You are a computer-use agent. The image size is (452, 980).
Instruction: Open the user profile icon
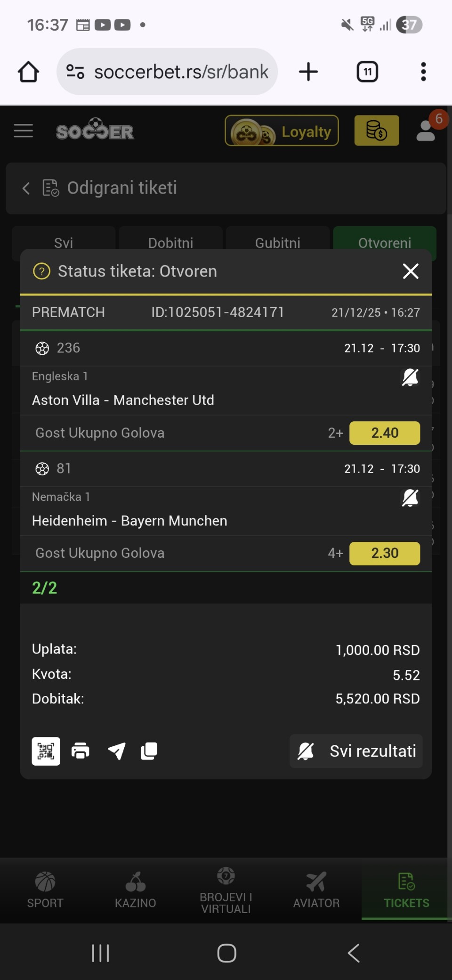pyautogui.click(x=426, y=131)
